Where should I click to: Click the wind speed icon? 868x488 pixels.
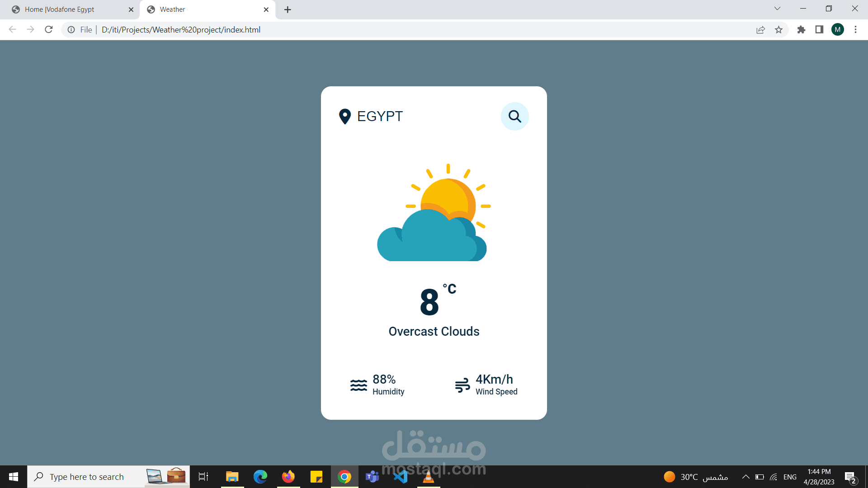click(x=462, y=385)
